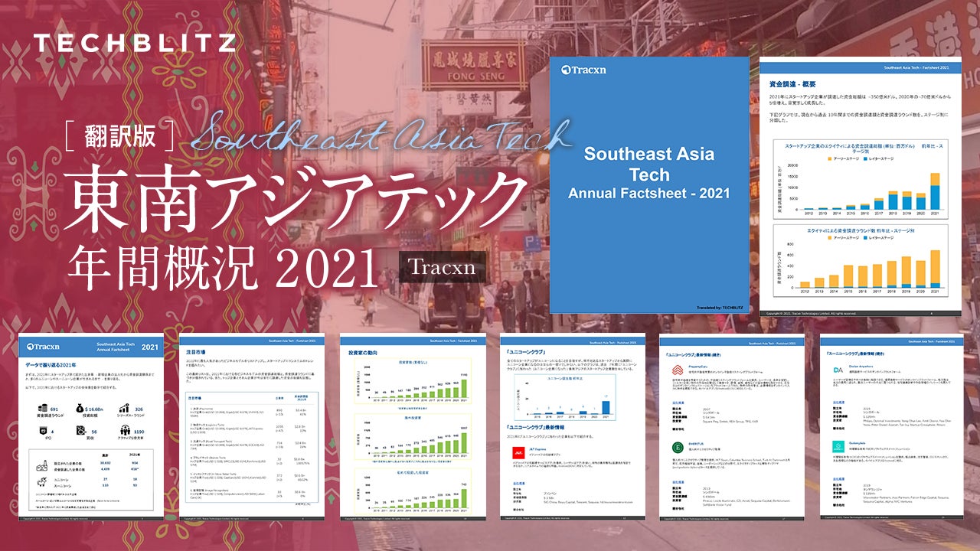Click the 2021 bar in the funding amount chart
Screen dimensions: 980x551
coord(934,191)
